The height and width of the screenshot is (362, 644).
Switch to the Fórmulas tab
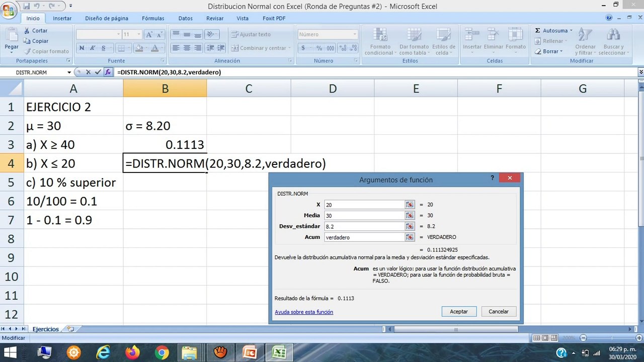[153, 18]
